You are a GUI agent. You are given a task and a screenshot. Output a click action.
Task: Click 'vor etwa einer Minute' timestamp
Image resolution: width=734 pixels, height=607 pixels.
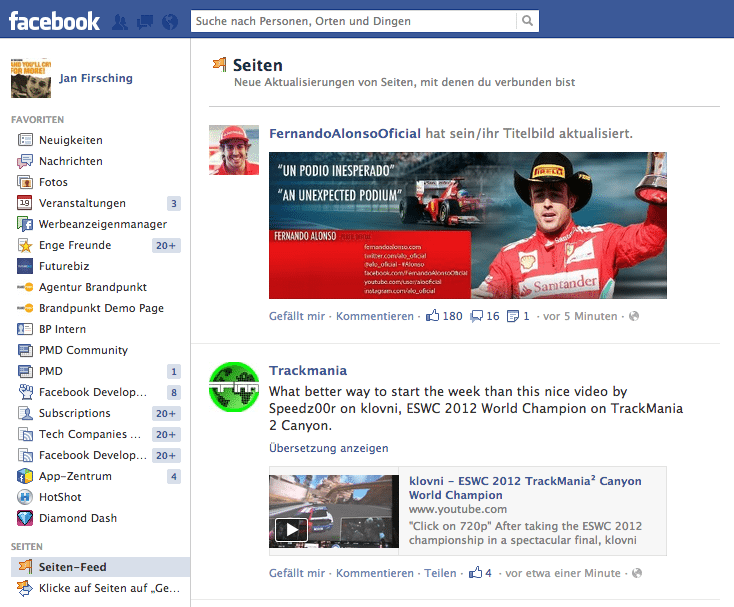(x=563, y=573)
